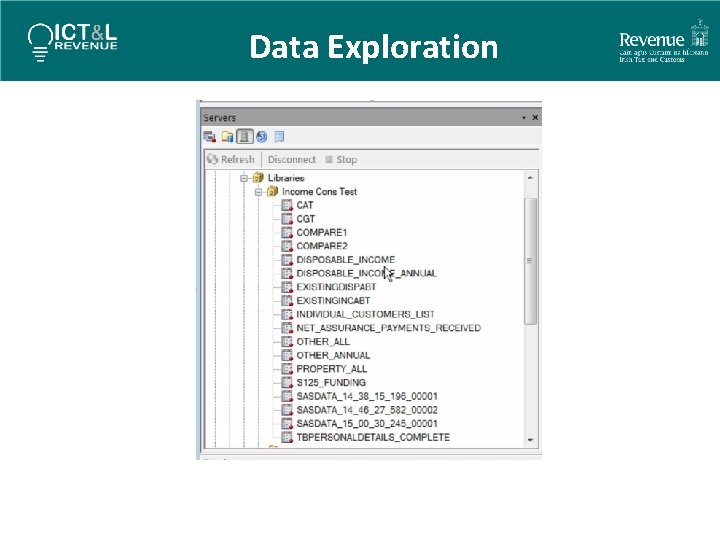The width and height of the screenshot is (720, 540).
Task: Select the OTHER_ANNUAL table
Action: [333, 355]
